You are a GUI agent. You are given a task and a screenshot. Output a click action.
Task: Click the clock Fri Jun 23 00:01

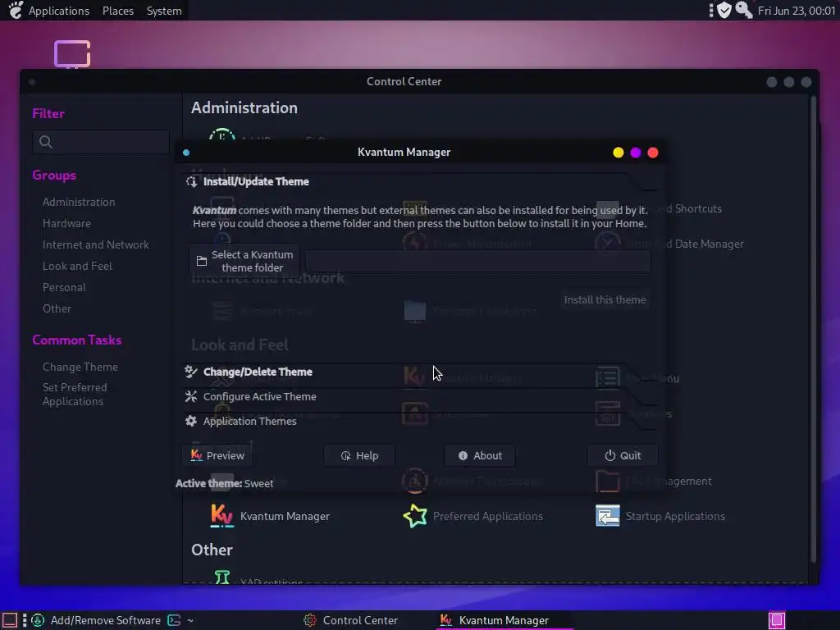(796, 11)
